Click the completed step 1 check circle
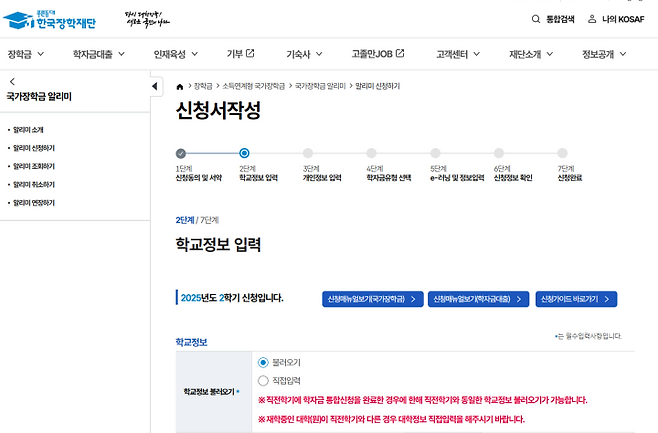 point(181,153)
